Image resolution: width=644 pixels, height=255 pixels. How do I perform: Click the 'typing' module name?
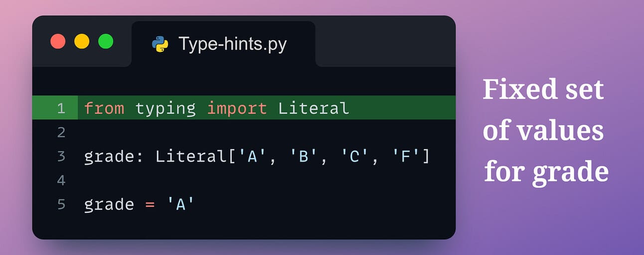[x=165, y=109]
